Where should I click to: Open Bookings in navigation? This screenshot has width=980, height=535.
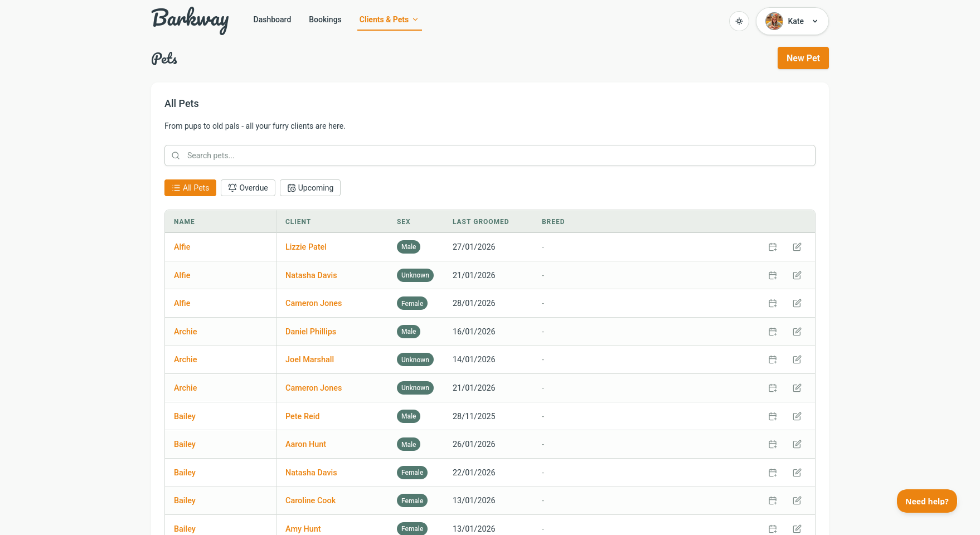point(325,20)
